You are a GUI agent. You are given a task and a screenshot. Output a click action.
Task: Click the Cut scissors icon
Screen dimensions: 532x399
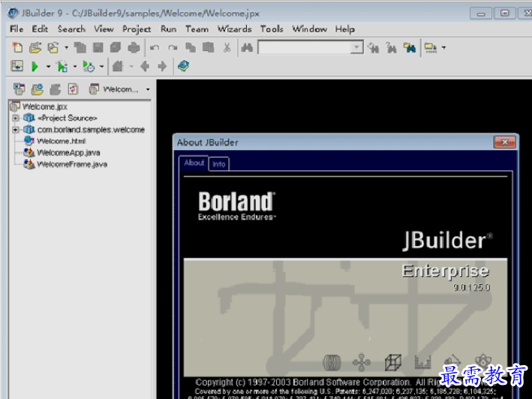[227, 47]
